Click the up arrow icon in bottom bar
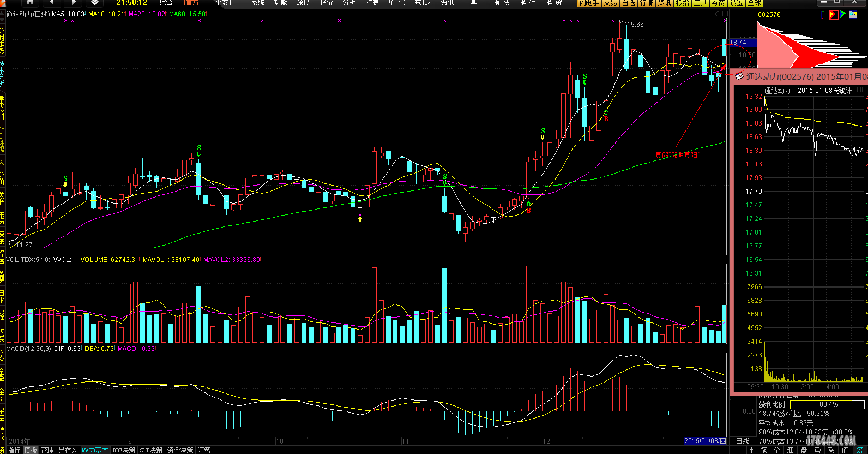868x454 pixels. tap(752, 450)
